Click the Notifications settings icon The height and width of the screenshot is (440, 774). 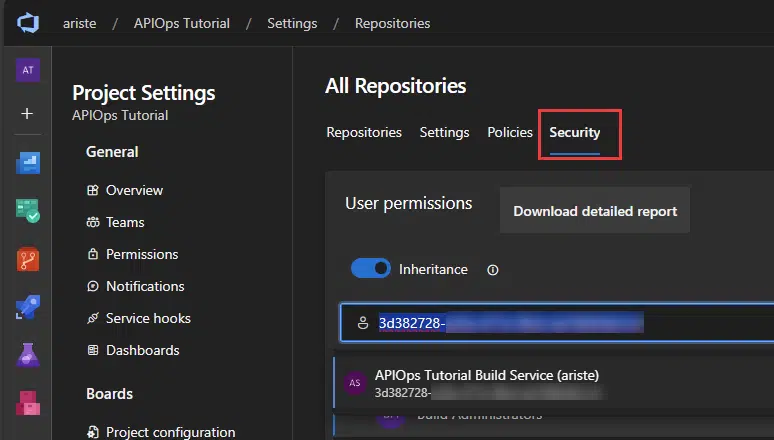click(93, 286)
